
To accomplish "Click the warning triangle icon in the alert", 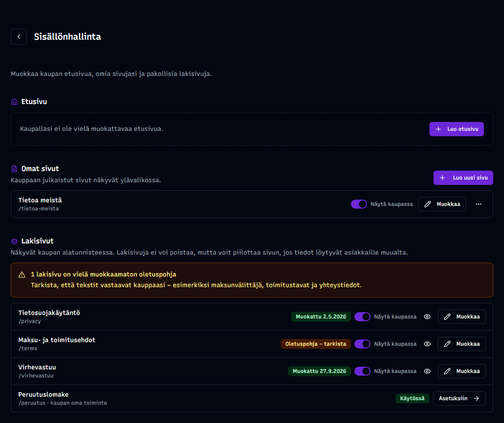I will [22, 275].
